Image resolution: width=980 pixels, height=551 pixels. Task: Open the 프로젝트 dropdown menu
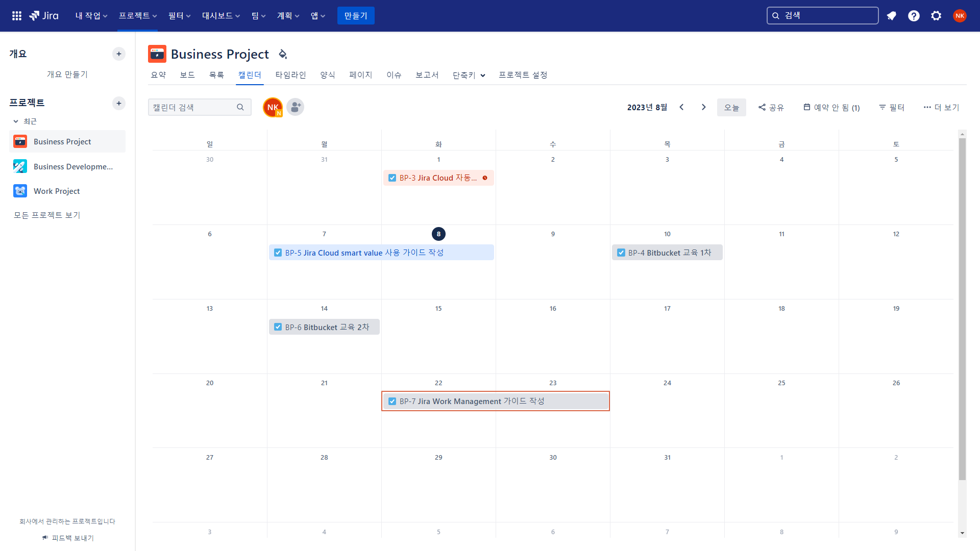[x=138, y=16]
